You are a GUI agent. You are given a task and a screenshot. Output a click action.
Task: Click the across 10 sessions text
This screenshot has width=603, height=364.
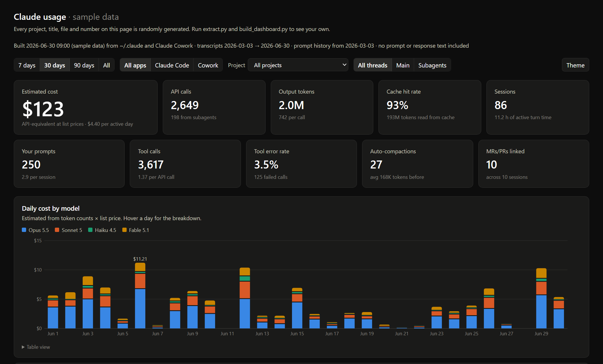507,177
